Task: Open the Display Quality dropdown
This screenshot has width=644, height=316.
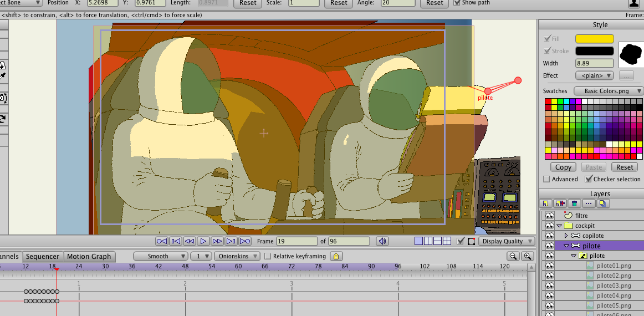Action: pos(507,241)
